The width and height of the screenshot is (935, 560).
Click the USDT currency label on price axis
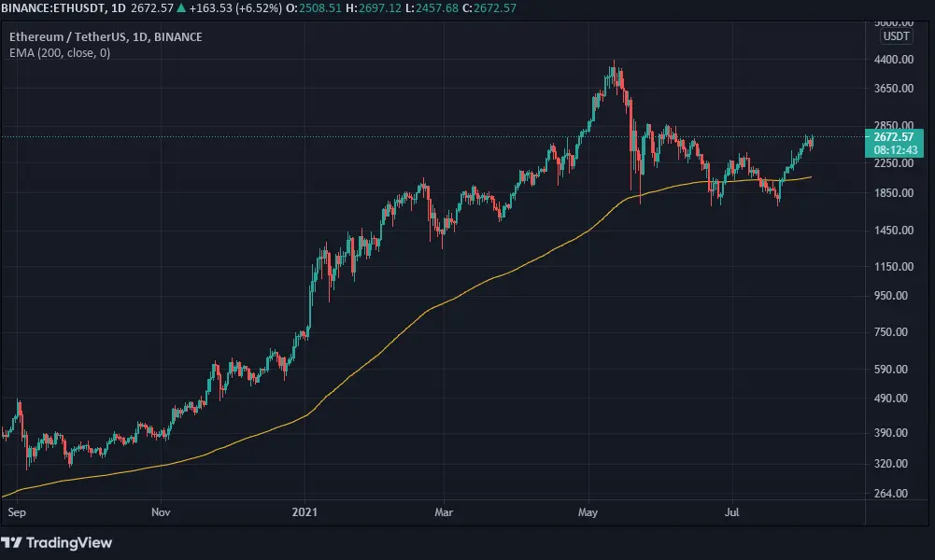[x=896, y=36]
